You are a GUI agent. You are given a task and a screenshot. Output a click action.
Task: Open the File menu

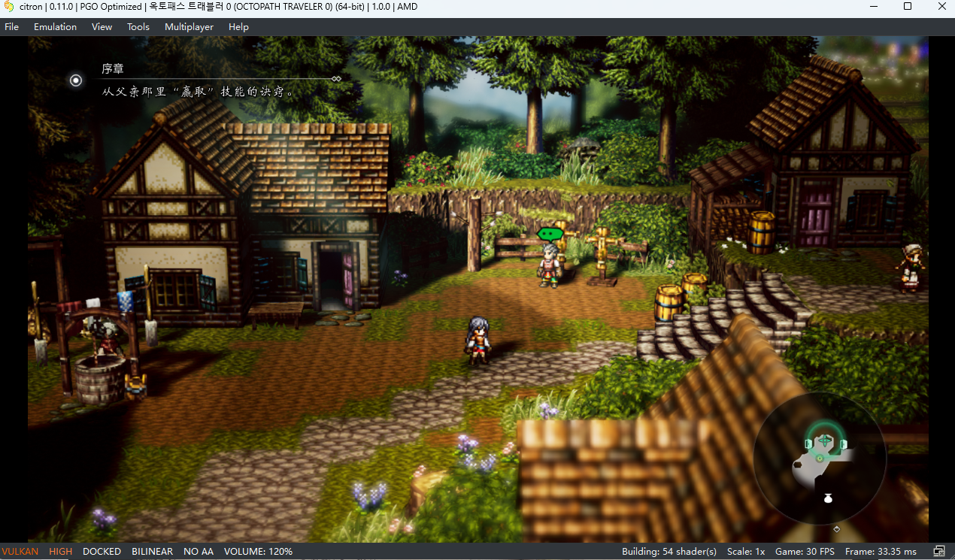[x=12, y=27]
